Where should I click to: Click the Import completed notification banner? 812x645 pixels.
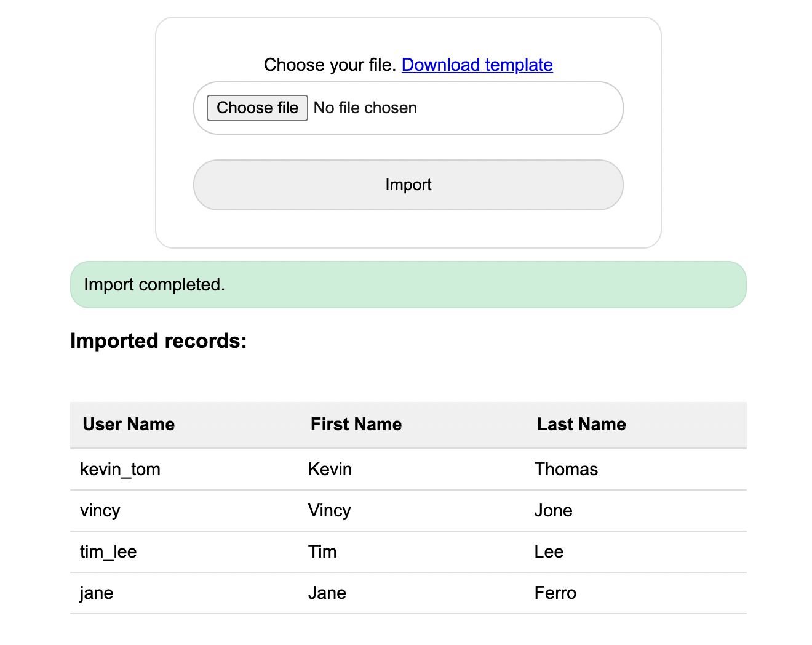pos(408,284)
